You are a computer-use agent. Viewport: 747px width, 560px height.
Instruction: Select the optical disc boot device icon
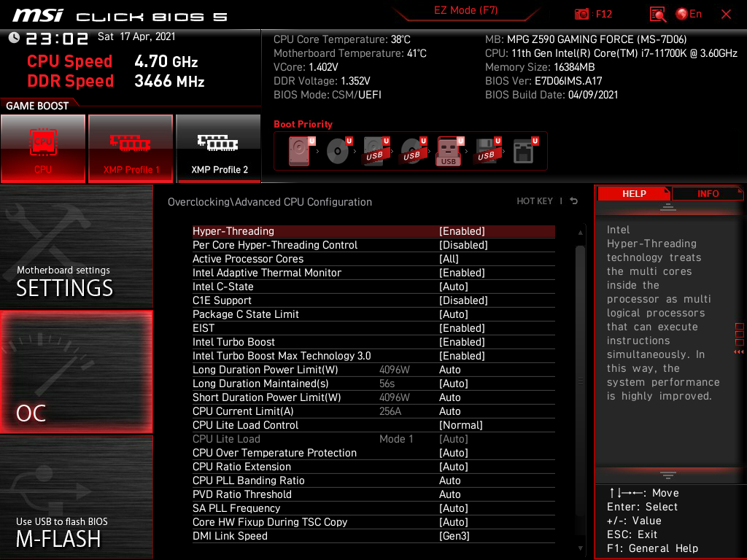pos(338,151)
